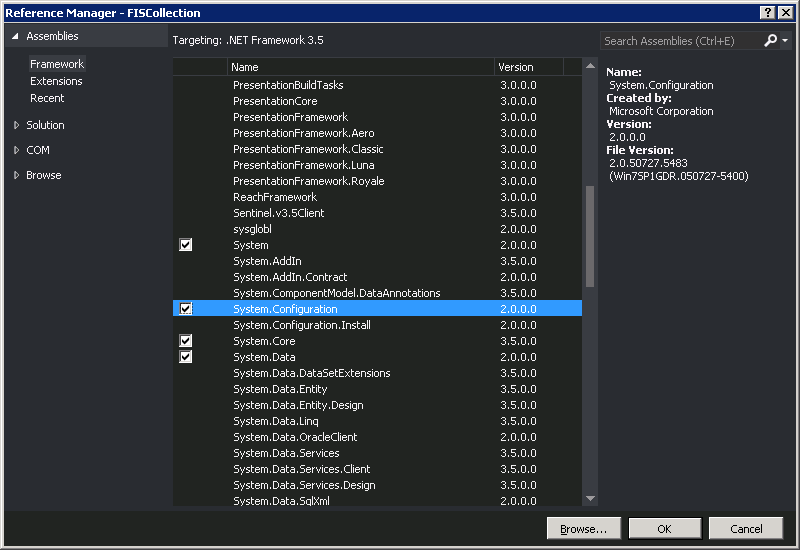The width and height of the screenshot is (800, 550).
Task: Select the PresentationCore row
Action: 377,101
